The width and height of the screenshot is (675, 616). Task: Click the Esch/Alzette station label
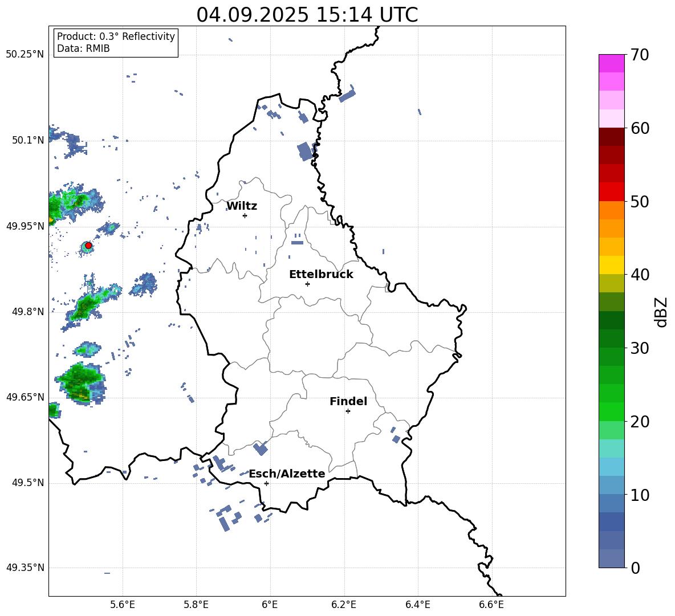(x=287, y=474)
